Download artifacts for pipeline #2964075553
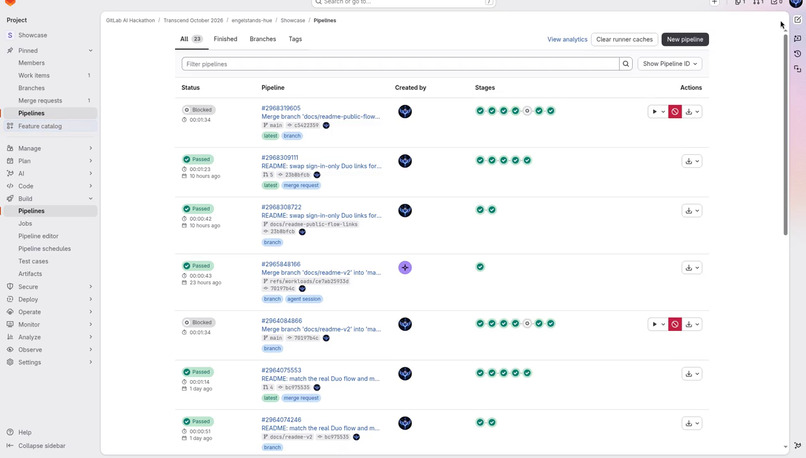Image resolution: width=806 pixels, height=458 pixels. point(692,374)
